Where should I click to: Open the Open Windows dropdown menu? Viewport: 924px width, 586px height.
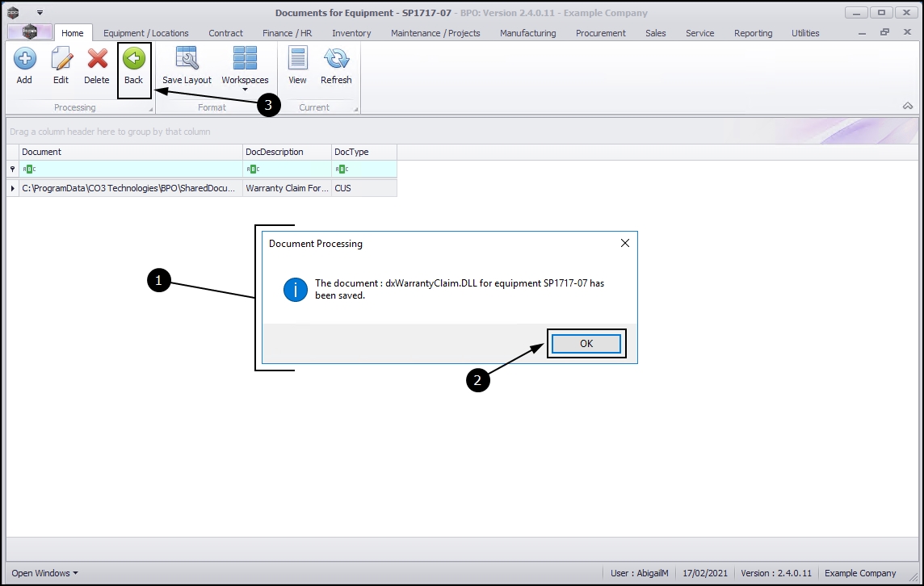tap(44, 573)
